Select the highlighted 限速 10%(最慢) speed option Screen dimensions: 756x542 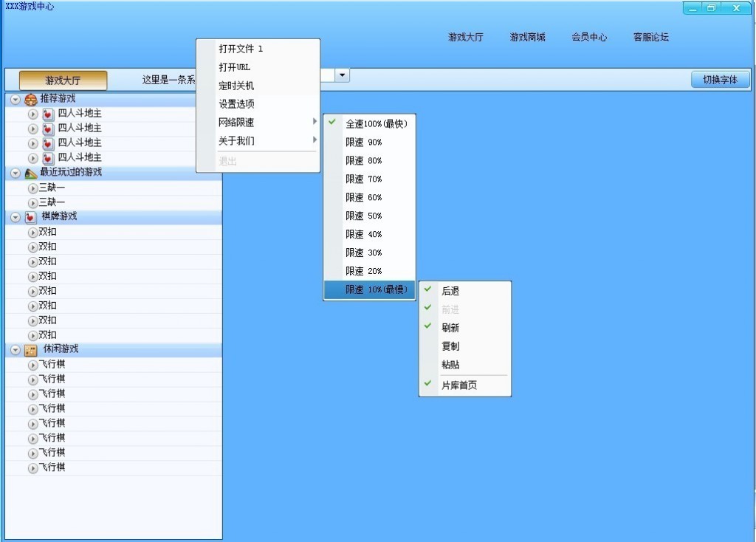369,289
